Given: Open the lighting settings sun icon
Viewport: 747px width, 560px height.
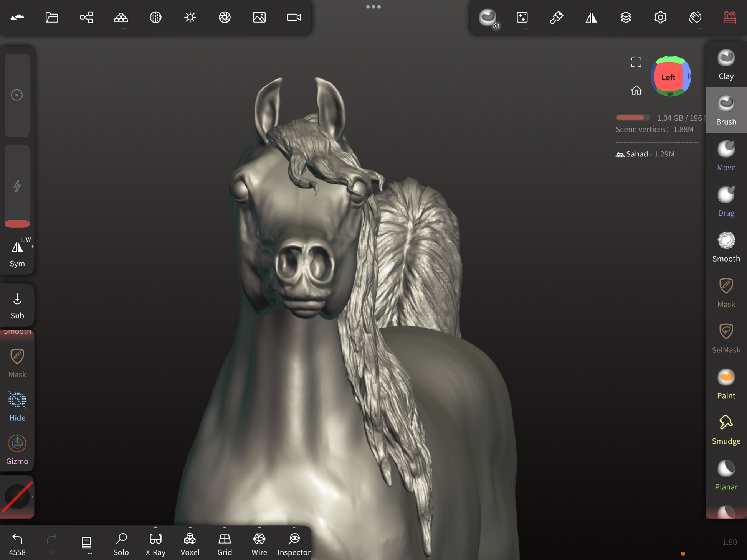Looking at the screenshot, I should 190,17.
